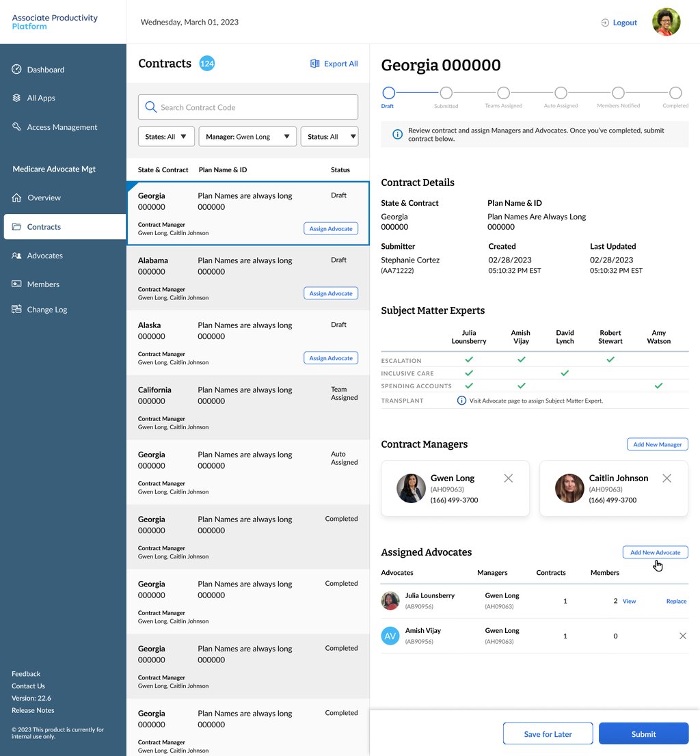Viewport: 700px width, 756px height.
Task: Click the Overview home icon
Action: click(16, 198)
